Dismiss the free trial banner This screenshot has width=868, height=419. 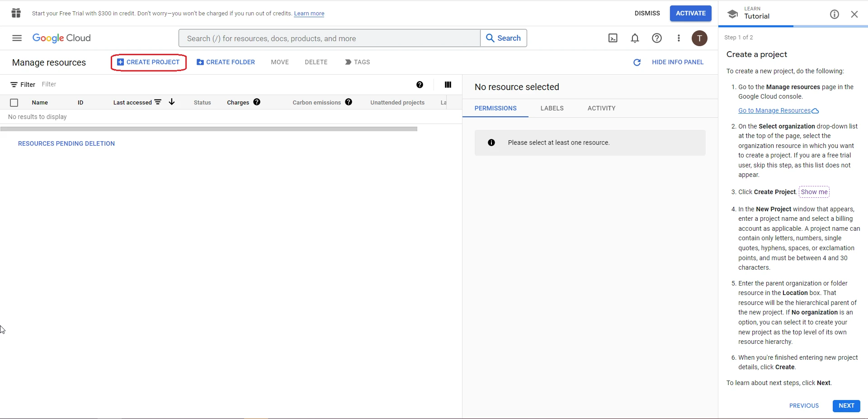click(647, 13)
